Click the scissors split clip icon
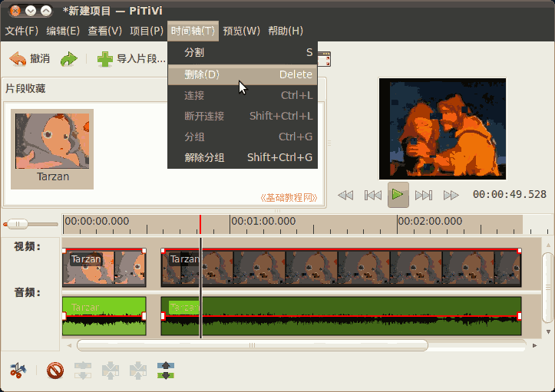Image resolution: width=555 pixels, height=392 pixels. pos(18,371)
